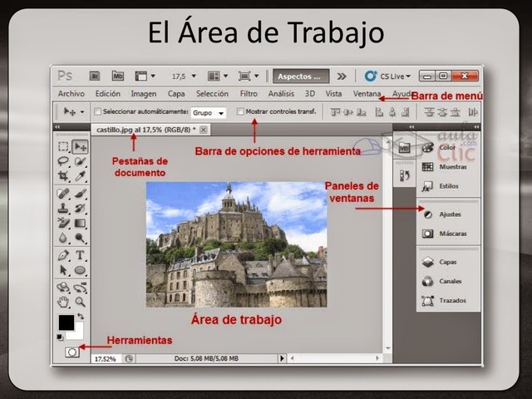Select the Pen tool
Viewport: 532px width, 399px height.
63,255
